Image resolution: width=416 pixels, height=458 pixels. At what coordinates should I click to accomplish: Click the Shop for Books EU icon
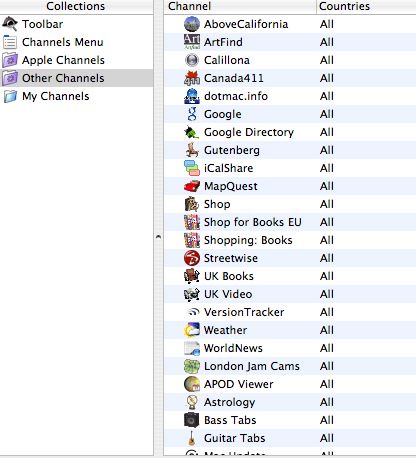[x=192, y=222]
